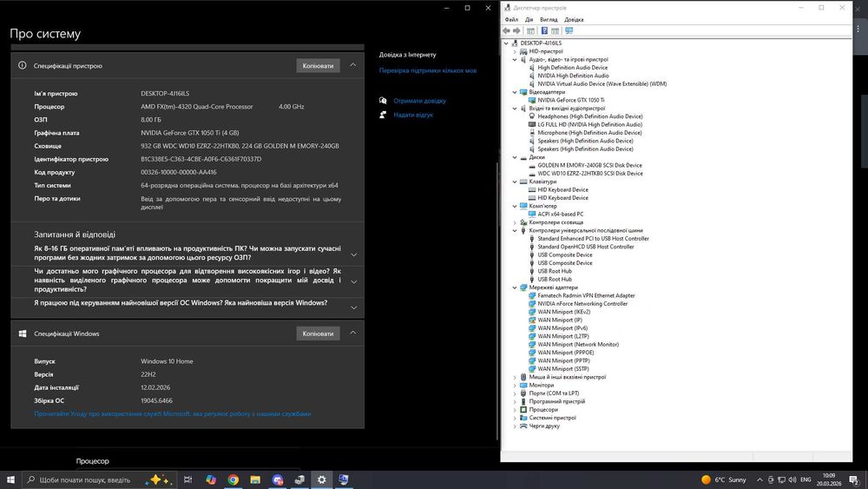This screenshot has height=489, width=868.
Task: Select LG FULL HD audio device
Action: 589,124
